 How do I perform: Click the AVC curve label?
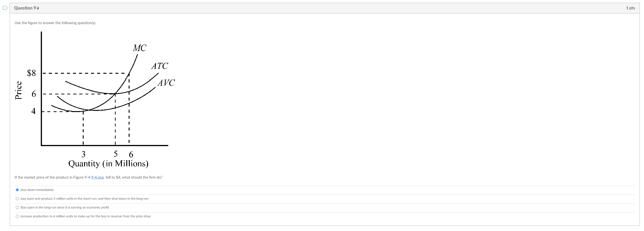click(x=166, y=83)
